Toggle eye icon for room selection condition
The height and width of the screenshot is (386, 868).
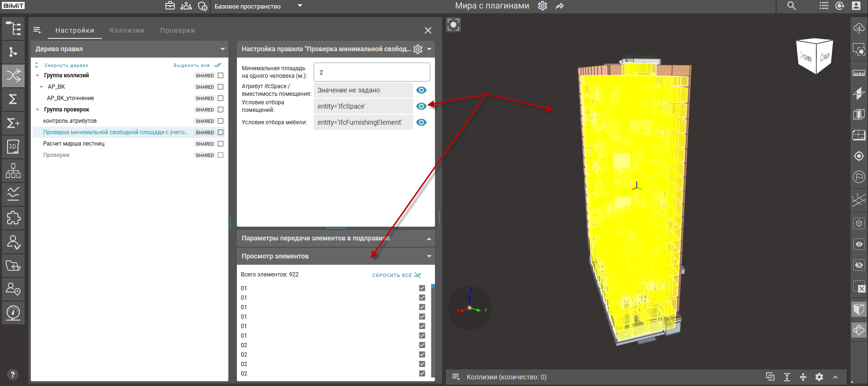[421, 106]
